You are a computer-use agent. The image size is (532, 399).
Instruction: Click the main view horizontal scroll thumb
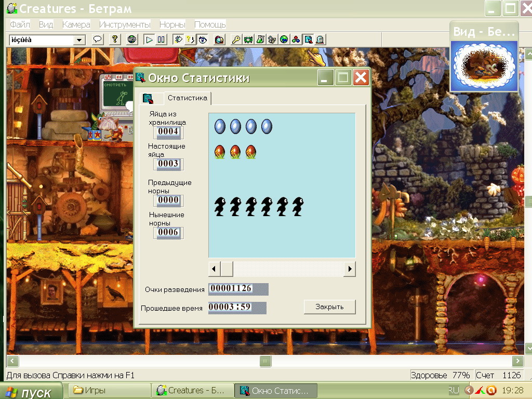pos(265,361)
